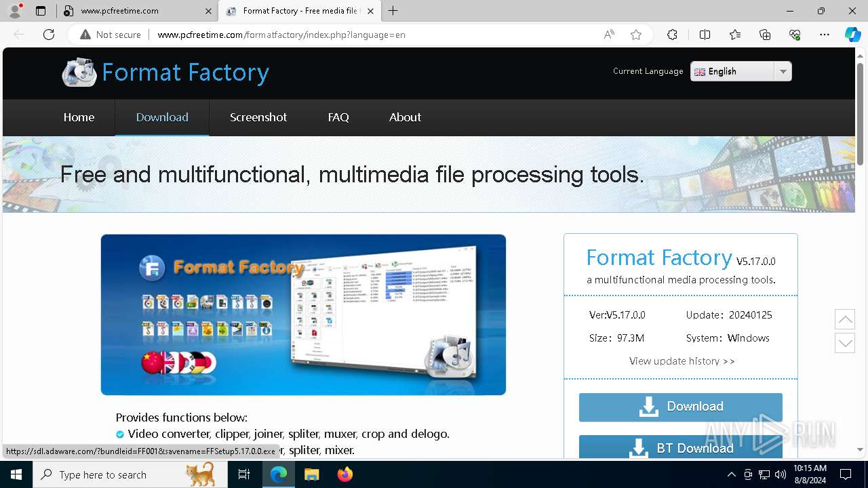
Task: Click the Format Factory V5.17.0.0 panel heading
Action: point(681,258)
